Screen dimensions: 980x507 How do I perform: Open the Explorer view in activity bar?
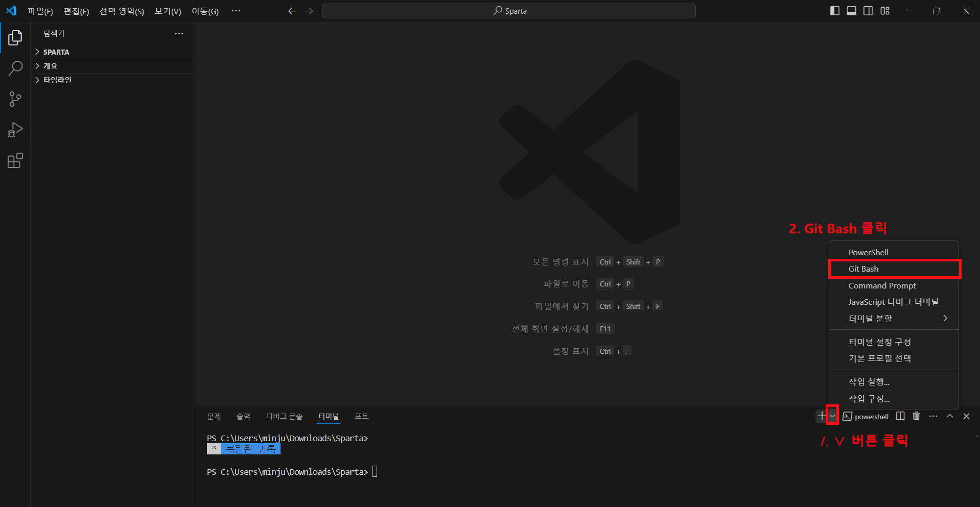[x=15, y=37]
